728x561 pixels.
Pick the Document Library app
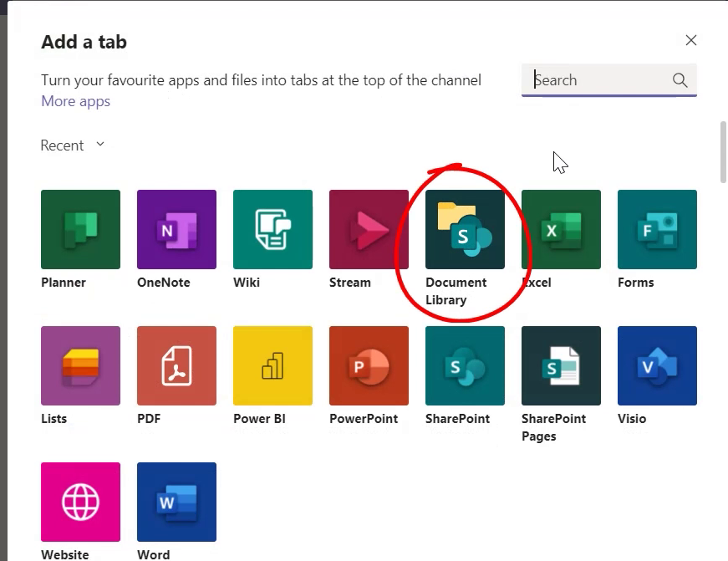point(465,229)
